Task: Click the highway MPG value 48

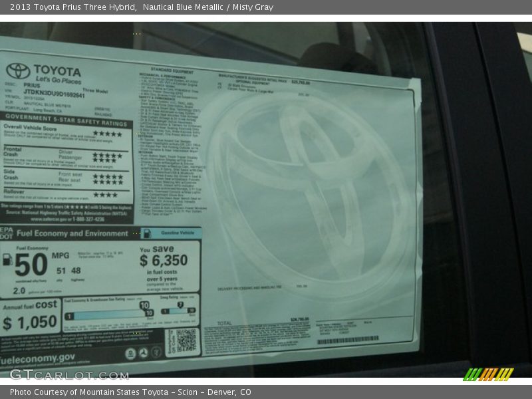Action: 76,271
